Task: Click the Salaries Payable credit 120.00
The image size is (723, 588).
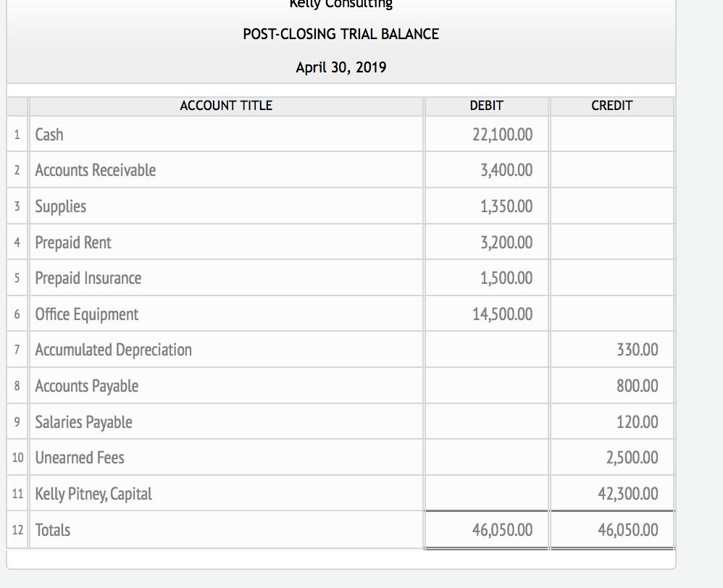Action: [x=638, y=421]
